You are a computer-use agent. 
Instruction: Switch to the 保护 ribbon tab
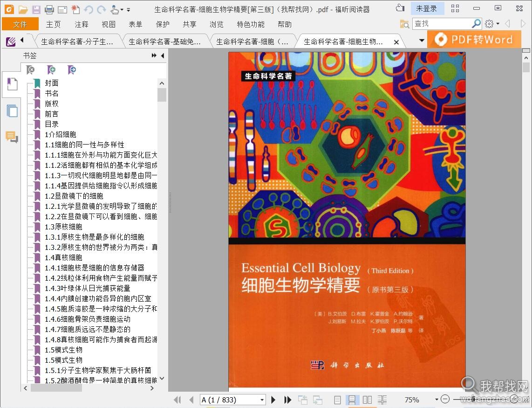163,24
